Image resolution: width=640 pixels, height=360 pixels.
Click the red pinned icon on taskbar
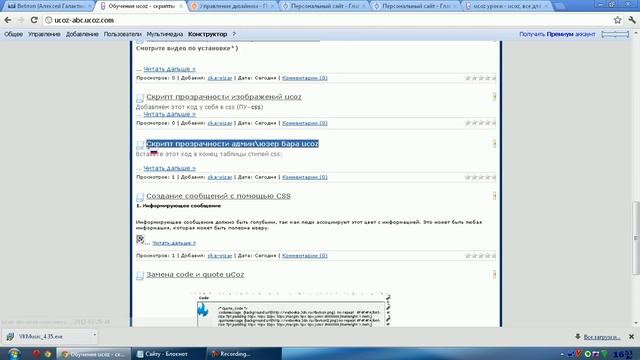click(37, 353)
